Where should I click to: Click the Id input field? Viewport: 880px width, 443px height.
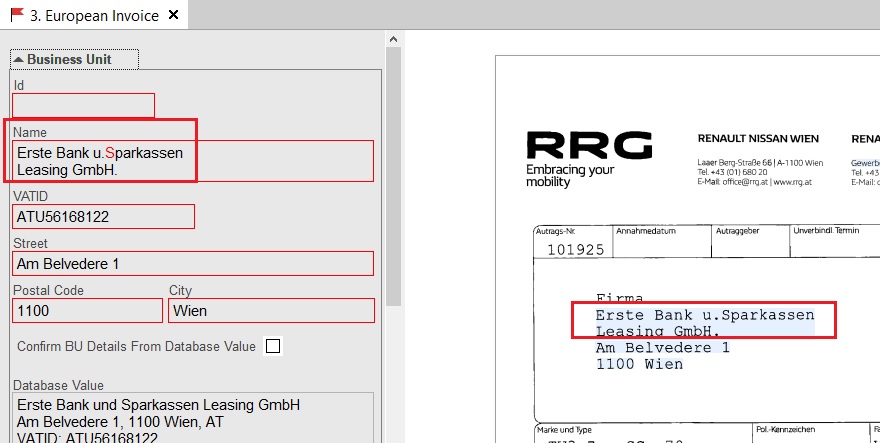pos(83,106)
